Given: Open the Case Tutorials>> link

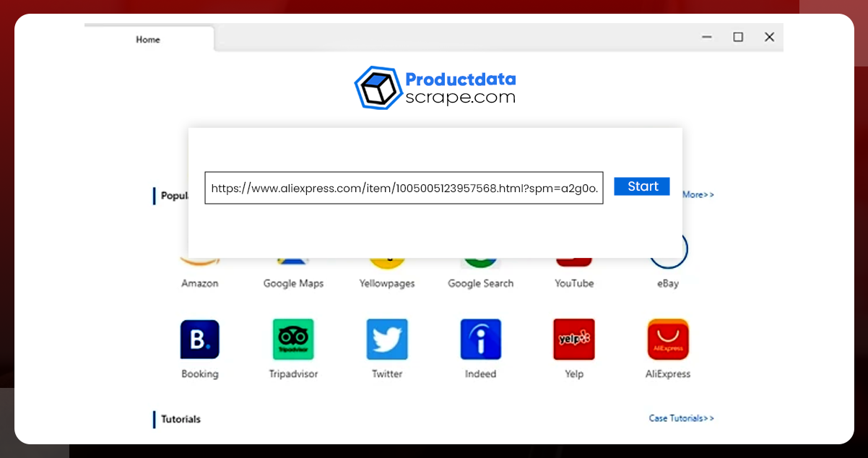Looking at the screenshot, I should [x=681, y=418].
